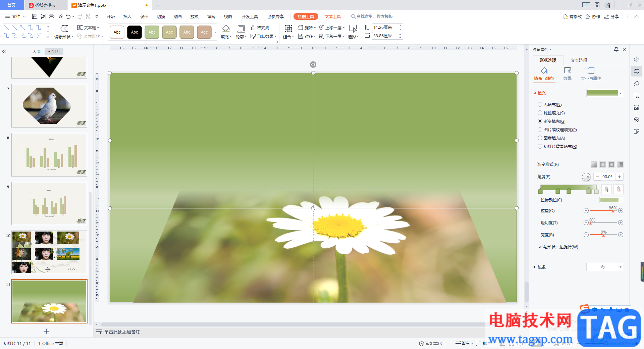The width and height of the screenshot is (644, 349).
Task: Click the angle 90.0° input field
Action: pyautogui.click(x=608, y=177)
